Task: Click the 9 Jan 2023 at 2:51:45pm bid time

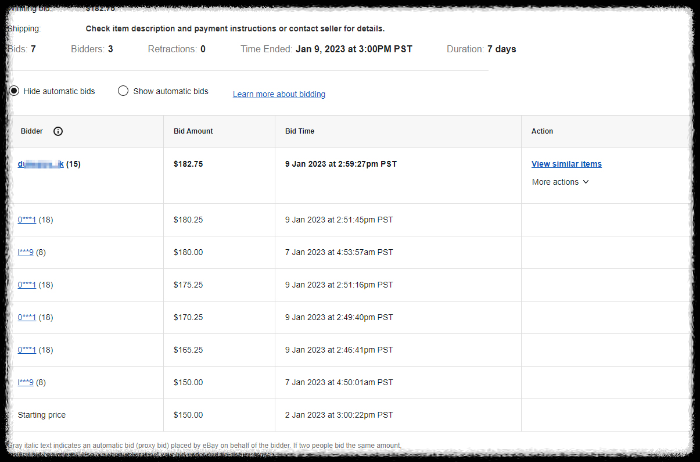Action: 339,220
